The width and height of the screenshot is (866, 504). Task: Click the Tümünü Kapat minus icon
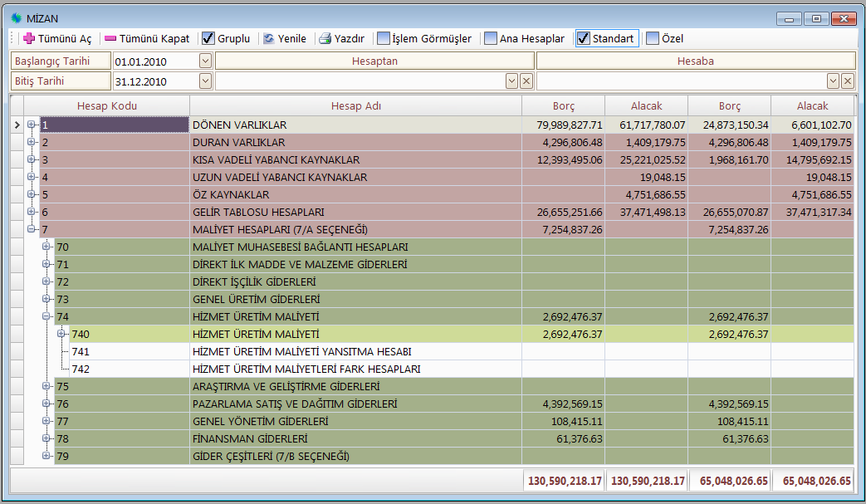[110, 38]
